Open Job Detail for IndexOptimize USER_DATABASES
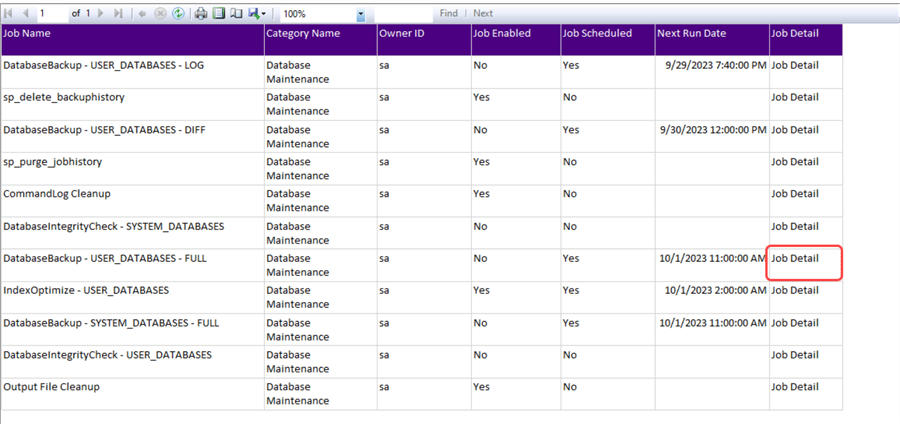This screenshot has width=900, height=424. click(x=795, y=290)
